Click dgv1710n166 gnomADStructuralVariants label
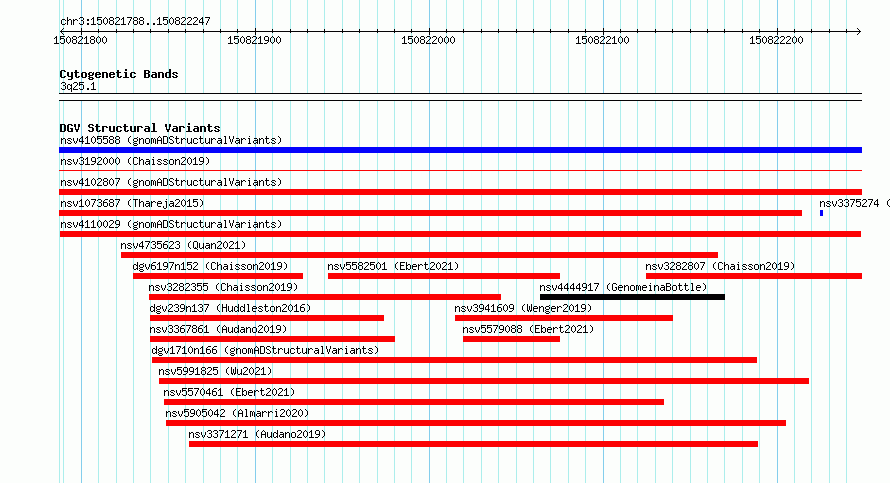The image size is (890, 483). 265,350
